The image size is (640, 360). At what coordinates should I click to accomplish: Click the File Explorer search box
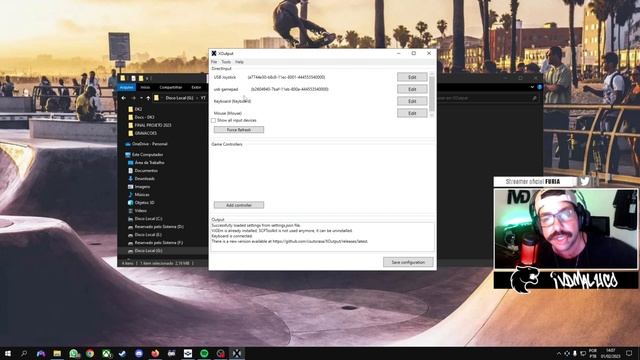click(488, 98)
